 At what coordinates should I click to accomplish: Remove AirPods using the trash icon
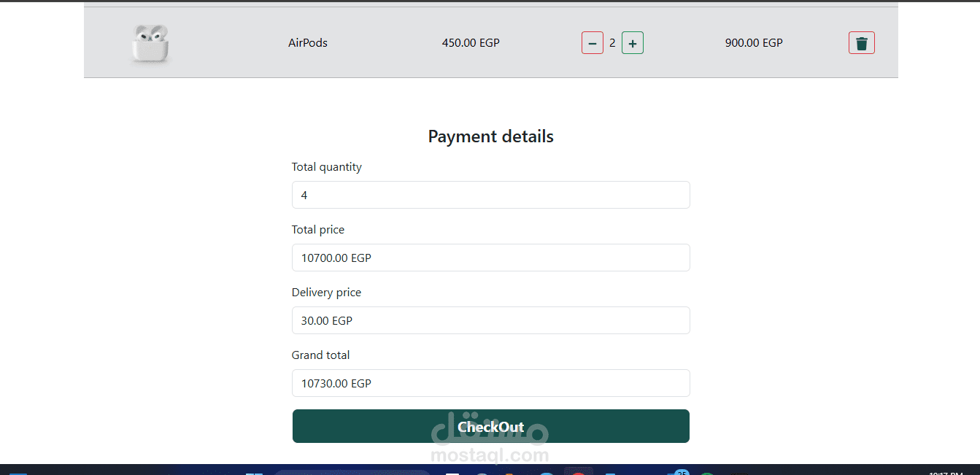pyautogui.click(x=862, y=43)
